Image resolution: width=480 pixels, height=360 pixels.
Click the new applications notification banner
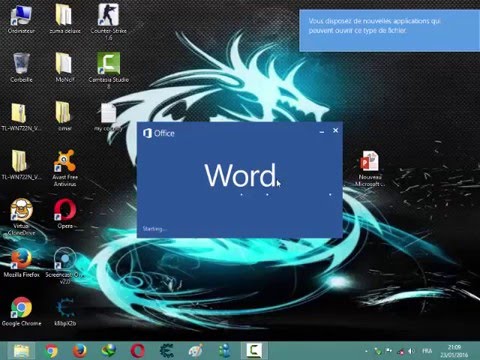click(389, 31)
